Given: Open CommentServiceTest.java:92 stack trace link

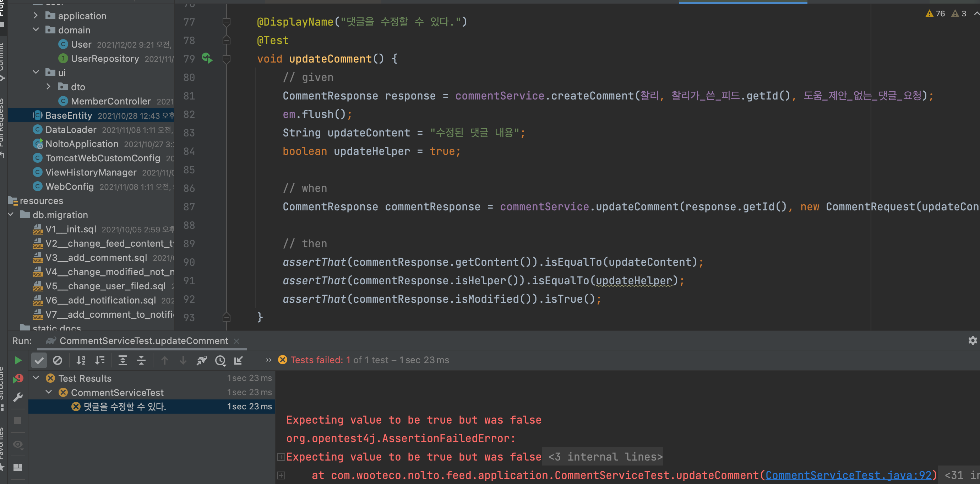Looking at the screenshot, I should pos(848,475).
